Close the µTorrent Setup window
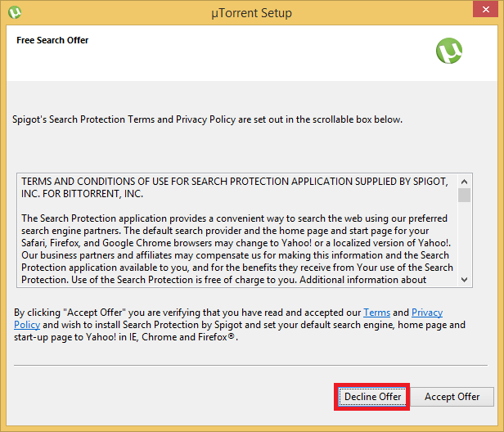Viewport: 504px width, 432px height. tap(484, 12)
